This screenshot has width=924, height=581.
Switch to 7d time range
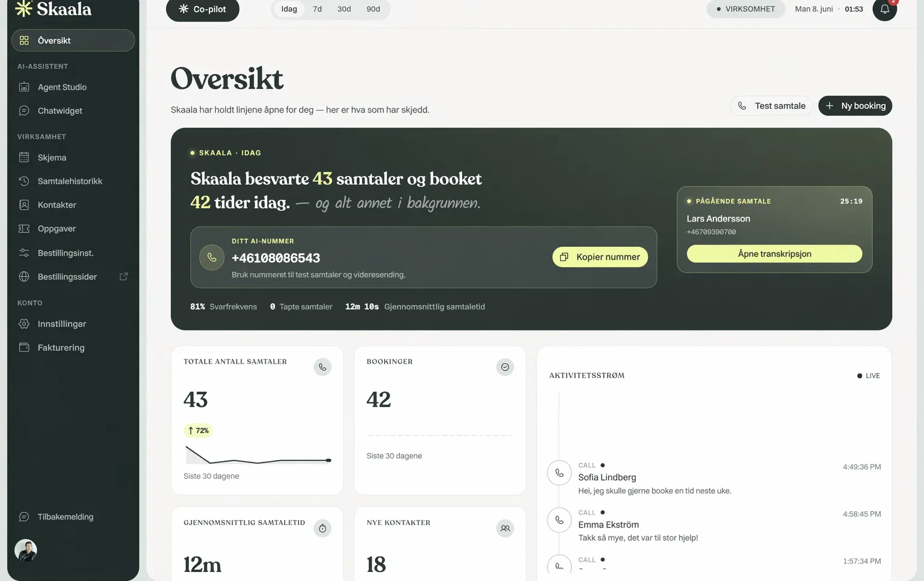[318, 9]
